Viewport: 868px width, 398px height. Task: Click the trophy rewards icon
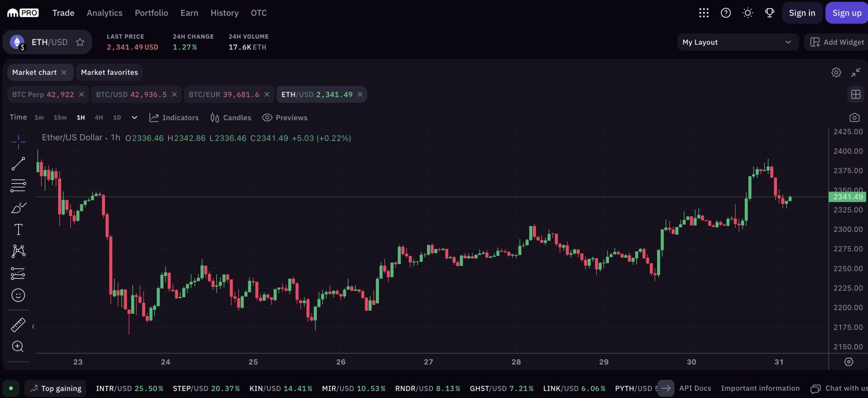click(769, 13)
